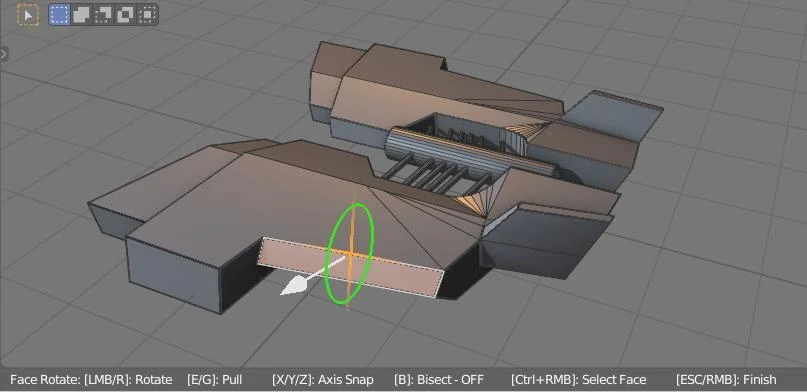Click the green rotation ring gizmo

[350, 253]
